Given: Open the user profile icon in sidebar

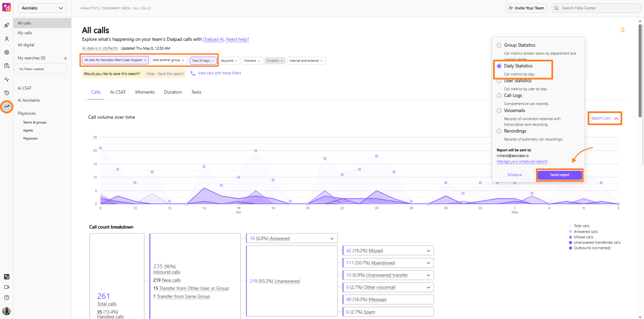Looking at the screenshot, I should pos(6,39).
